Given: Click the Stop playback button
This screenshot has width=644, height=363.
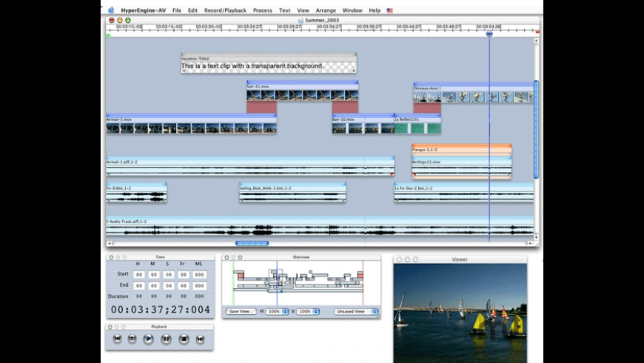Looking at the screenshot, I should click(183, 339).
